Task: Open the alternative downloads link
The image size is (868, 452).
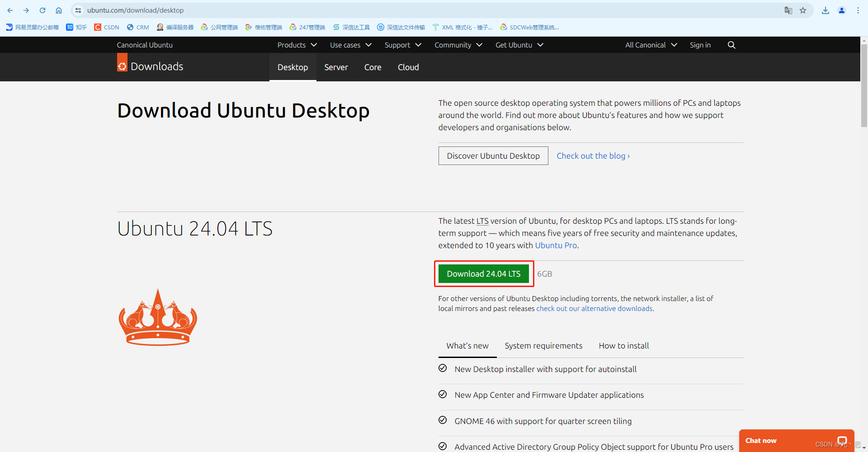Action: pos(594,309)
